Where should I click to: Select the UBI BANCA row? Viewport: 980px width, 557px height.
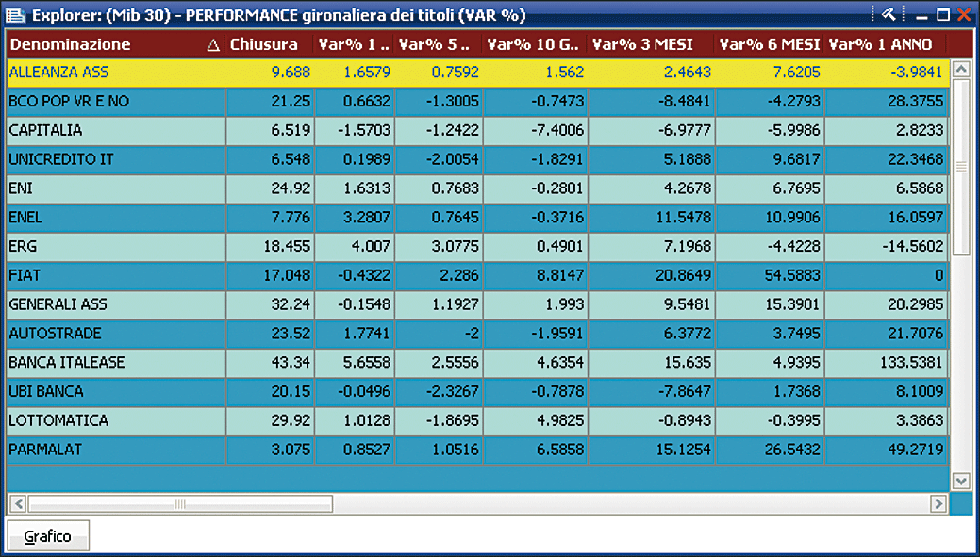[478, 391]
